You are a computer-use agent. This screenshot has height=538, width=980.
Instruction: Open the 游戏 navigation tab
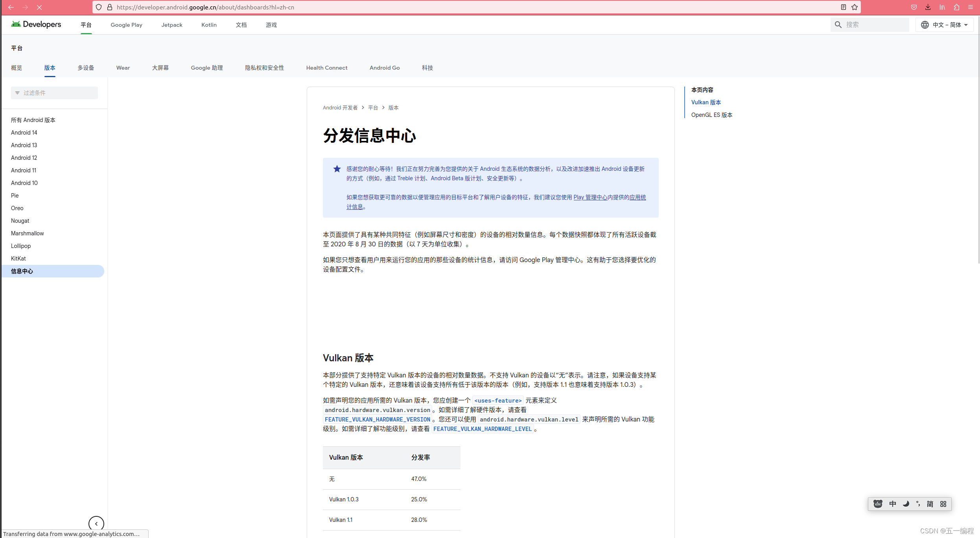point(271,25)
